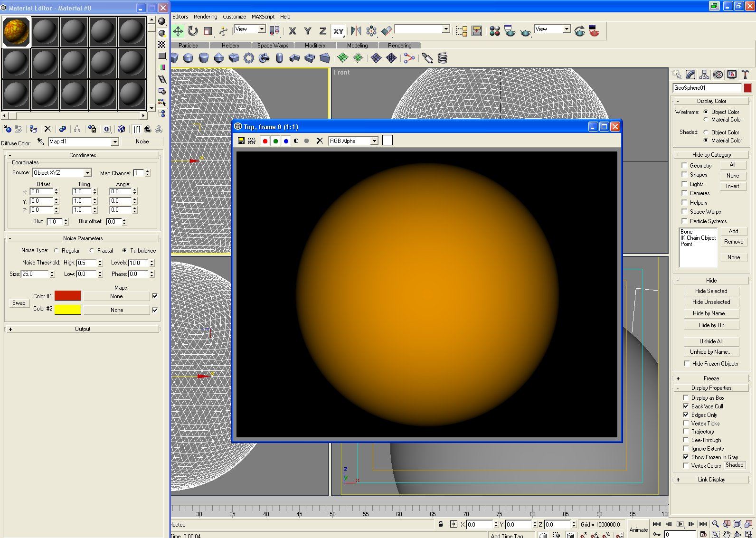Image resolution: width=756 pixels, height=538 pixels.
Task: Enable blue channel in render window
Action: click(286, 141)
